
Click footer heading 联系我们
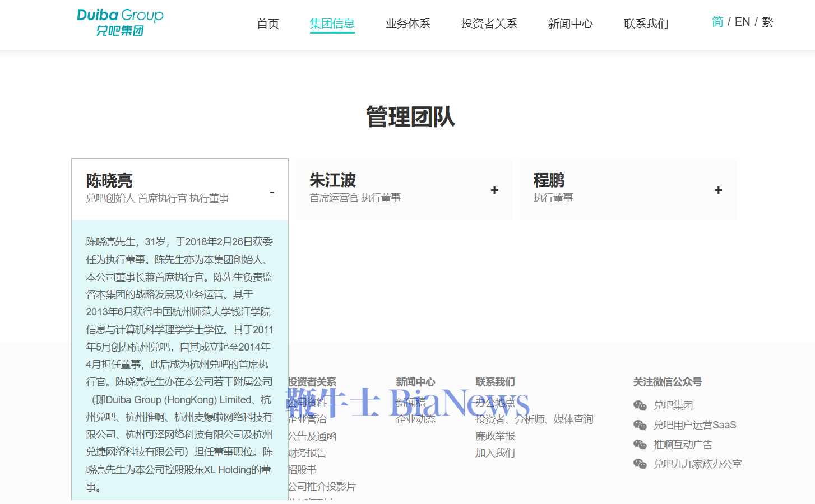(x=495, y=382)
